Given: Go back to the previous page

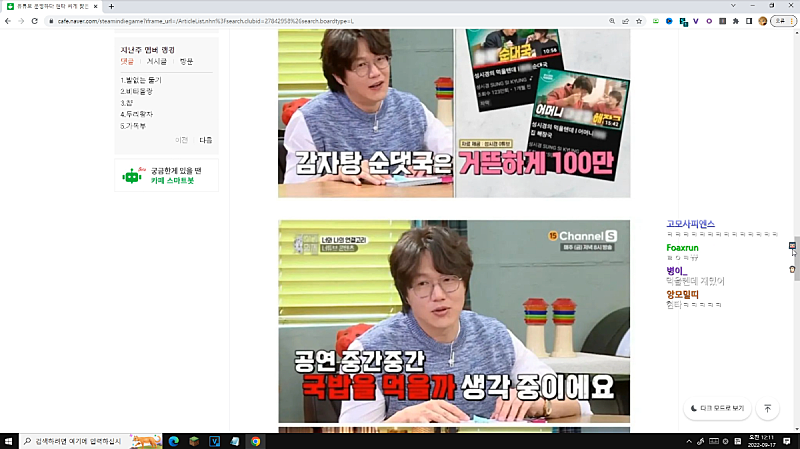Looking at the screenshot, I should tap(8, 21).
